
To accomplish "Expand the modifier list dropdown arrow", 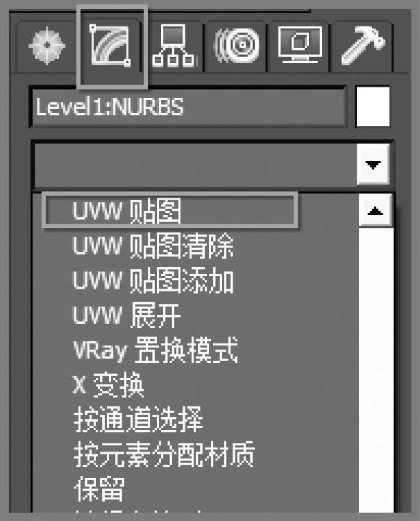I will point(373,164).
